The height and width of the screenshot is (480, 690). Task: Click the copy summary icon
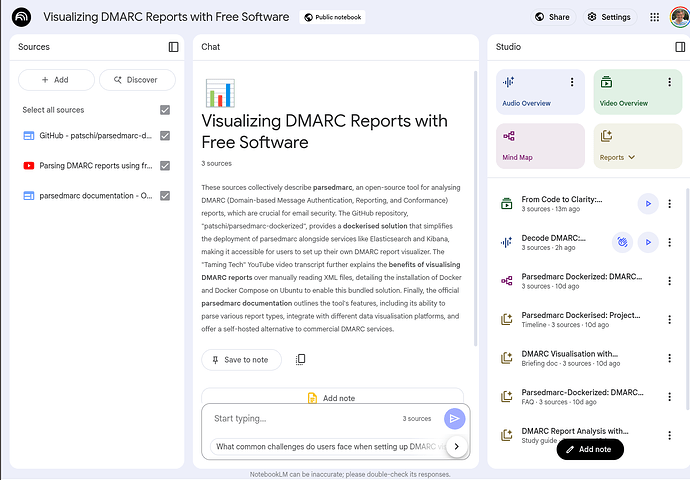(301, 359)
